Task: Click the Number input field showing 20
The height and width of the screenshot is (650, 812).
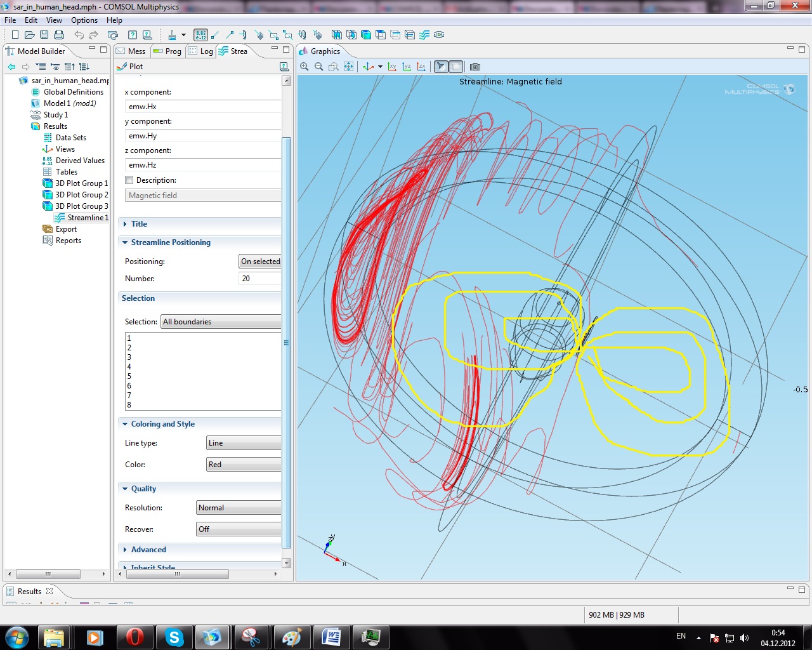Action: 259,279
